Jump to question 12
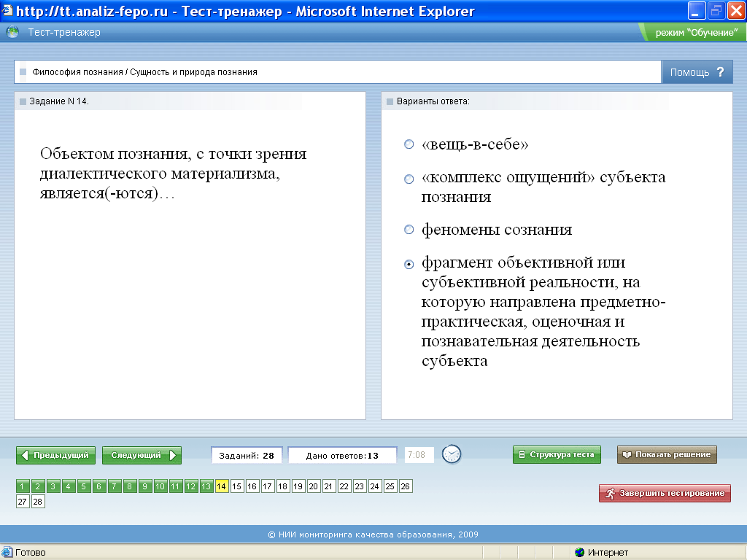 [x=190, y=486]
